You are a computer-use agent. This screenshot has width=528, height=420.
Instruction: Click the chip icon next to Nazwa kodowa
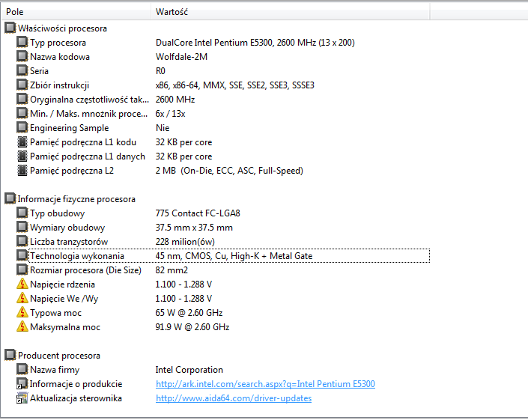(x=22, y=57)
